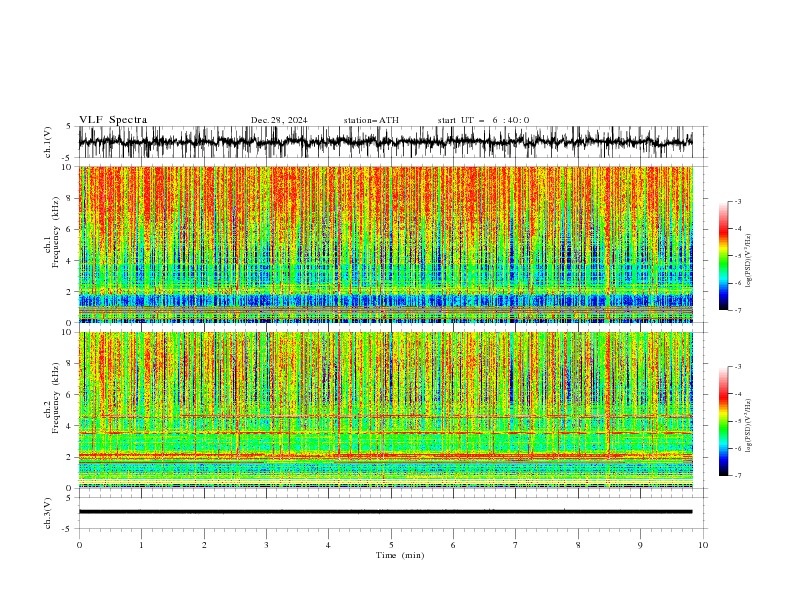Click the ch.2 PSD color bar
This screenshot has width=792, height=612.
pos(723,421)
